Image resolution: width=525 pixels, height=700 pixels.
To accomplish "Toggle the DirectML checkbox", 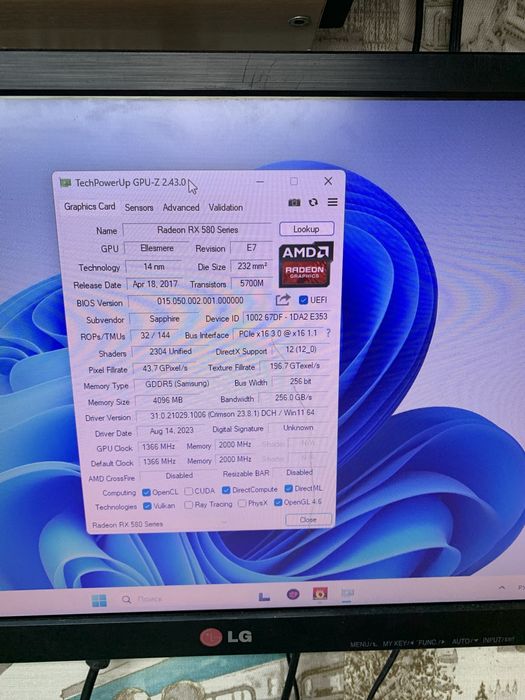I will [x=288, y=488].
